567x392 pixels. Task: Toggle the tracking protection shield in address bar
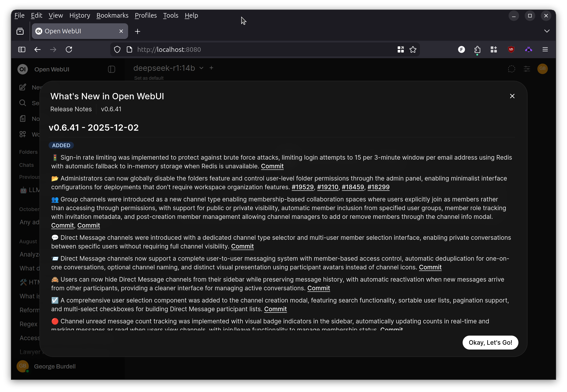(x=117, y=49)
